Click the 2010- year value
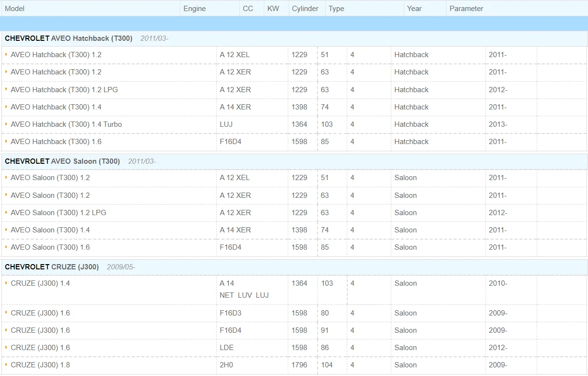Screen dimensions: 588x376 point(498,283)
